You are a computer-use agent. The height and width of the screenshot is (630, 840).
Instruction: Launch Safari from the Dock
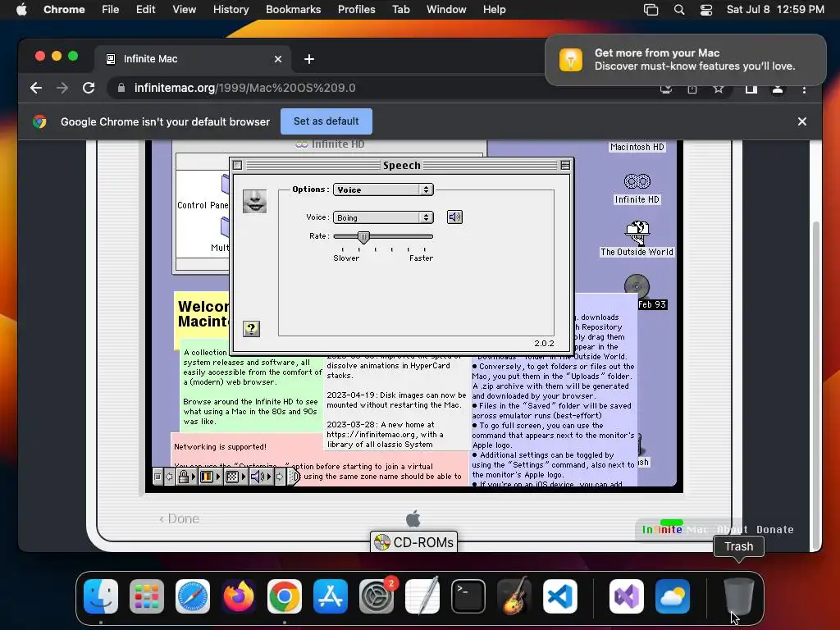coord(193,596)
